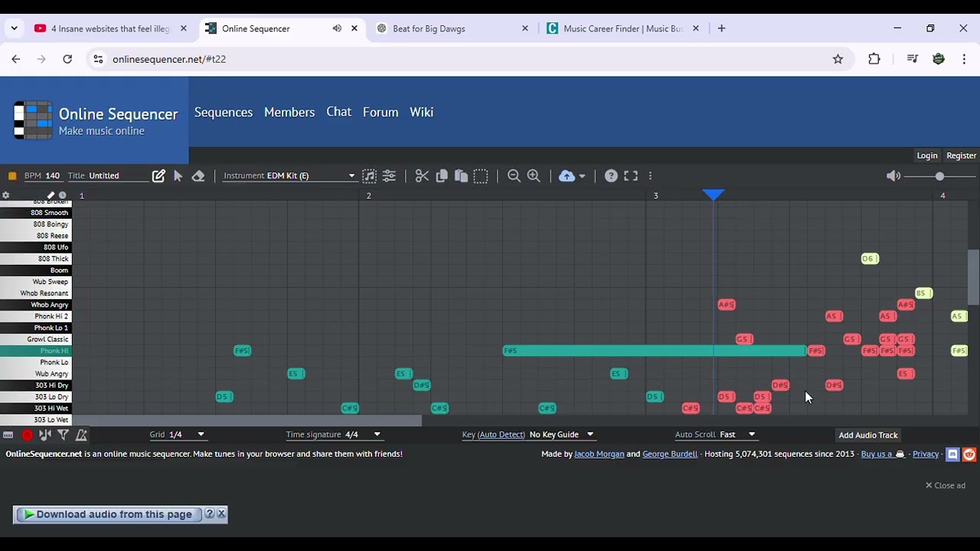This screenshot has height=551, width=980.
Task: Open Jacob Morgan's profile link
Action: [599, 454]
